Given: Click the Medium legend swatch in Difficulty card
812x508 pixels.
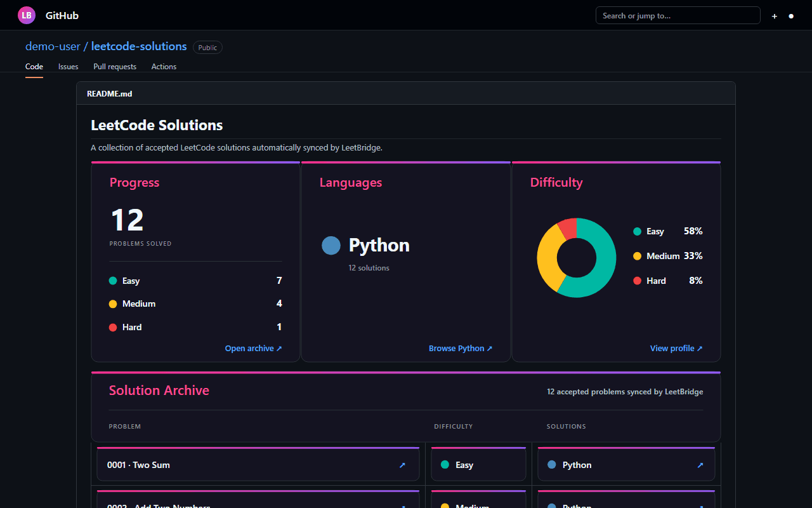Looking at the screenshot, I should click(638, 256).
